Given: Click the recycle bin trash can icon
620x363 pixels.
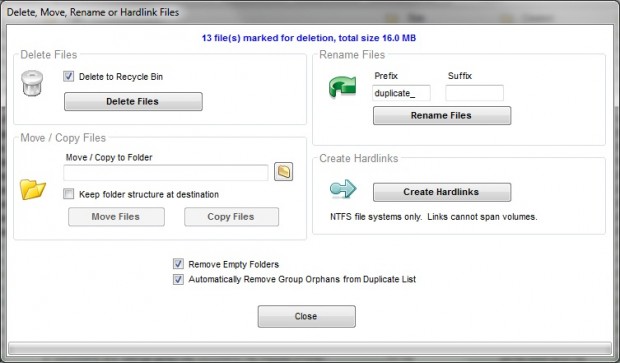Looking at the screenshot, I should point(32,83).
